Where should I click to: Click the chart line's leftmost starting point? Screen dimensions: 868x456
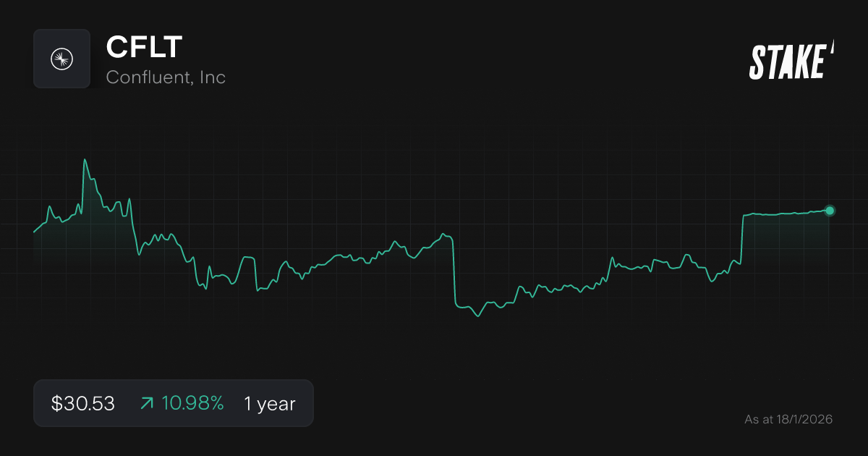(34, 232)
